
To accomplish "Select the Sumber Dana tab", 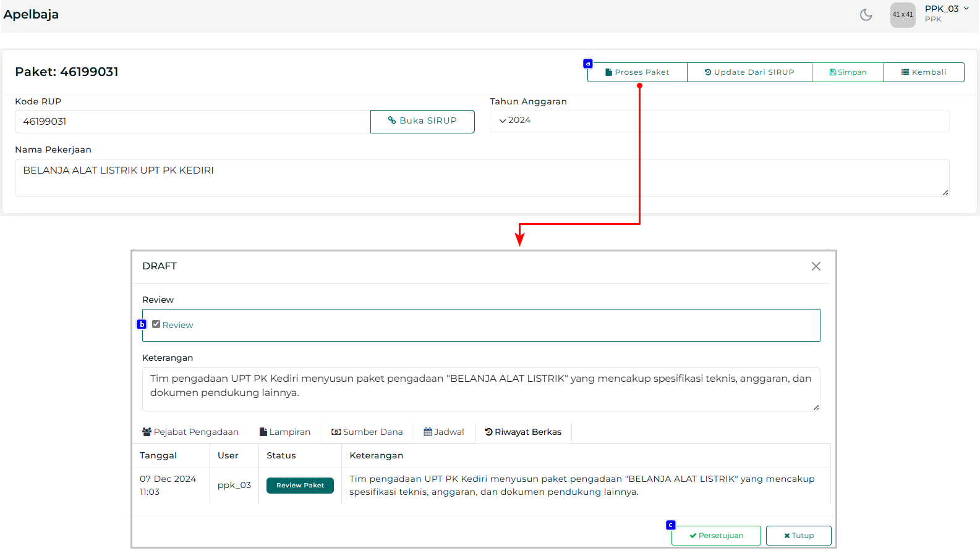I will click(x=367, y=432).
